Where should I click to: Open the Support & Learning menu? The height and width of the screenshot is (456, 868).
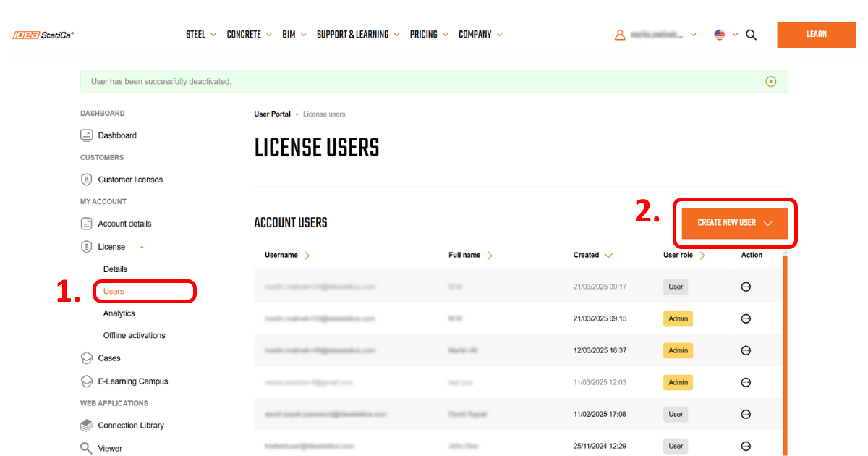point(357,35)
